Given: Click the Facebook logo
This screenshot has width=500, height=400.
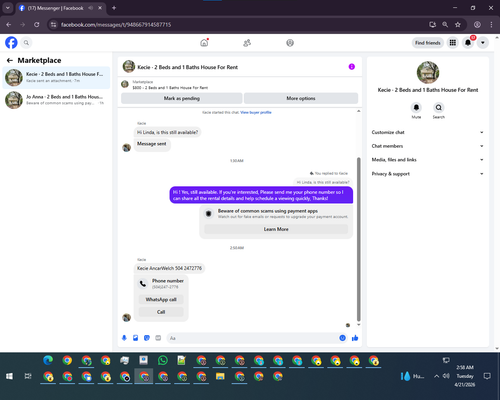Looking at the screenshot, I should click(x=11, y=43).
